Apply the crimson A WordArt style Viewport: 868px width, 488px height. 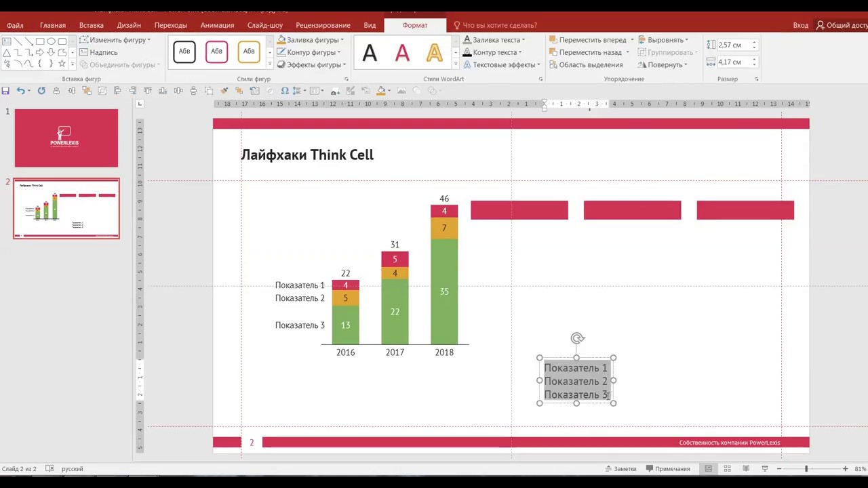(x=402, y=52)
